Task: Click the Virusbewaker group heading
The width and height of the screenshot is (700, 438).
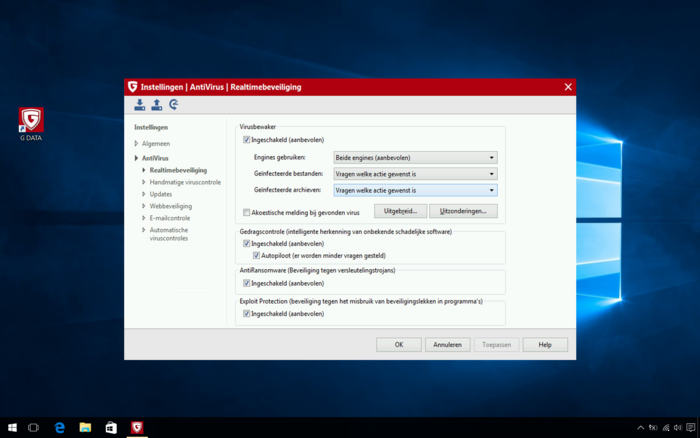Action: coord(258,127)
